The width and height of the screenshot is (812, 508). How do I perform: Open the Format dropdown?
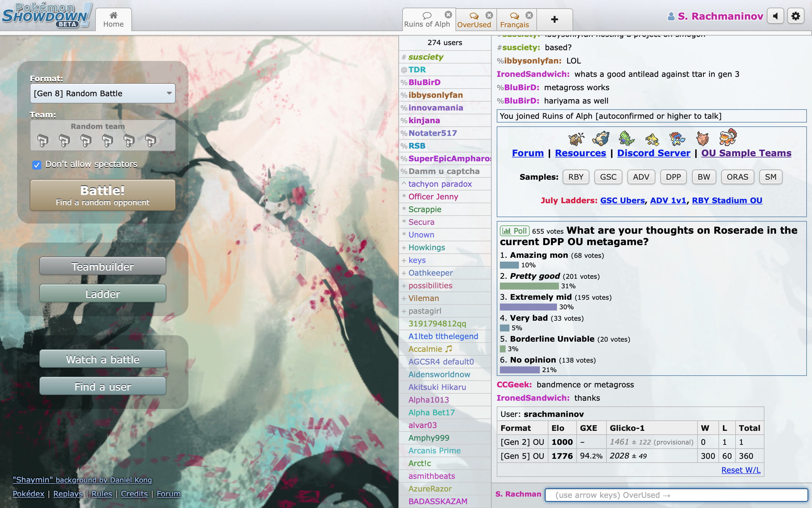103,93
